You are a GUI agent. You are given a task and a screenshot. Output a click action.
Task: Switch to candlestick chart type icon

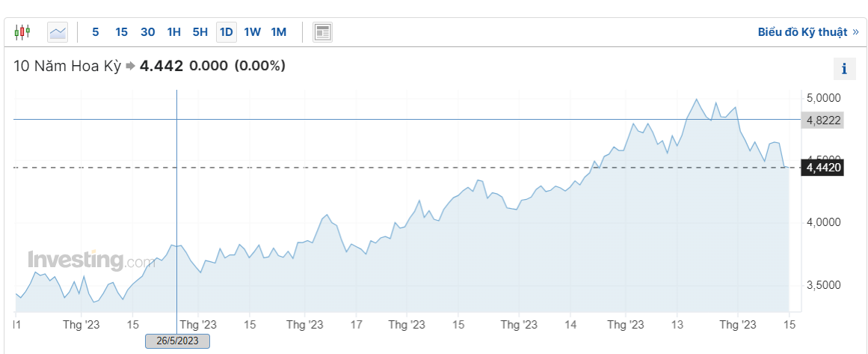coord(22,32)
